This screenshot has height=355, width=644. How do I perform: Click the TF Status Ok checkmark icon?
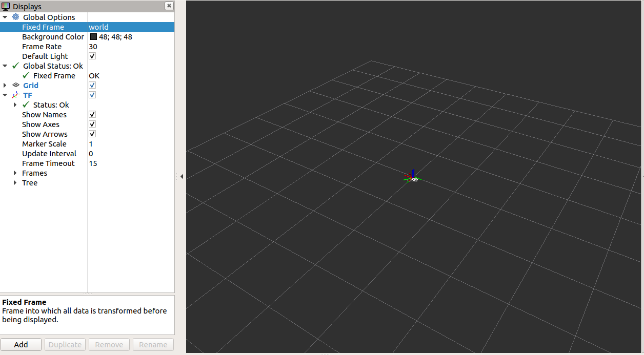26,105
